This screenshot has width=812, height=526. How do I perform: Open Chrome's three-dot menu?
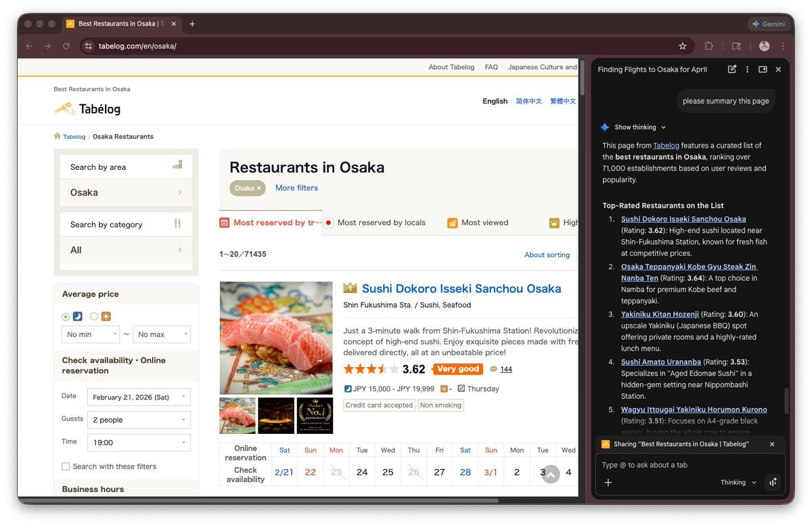pyautogui.click(x=783, y=46)
